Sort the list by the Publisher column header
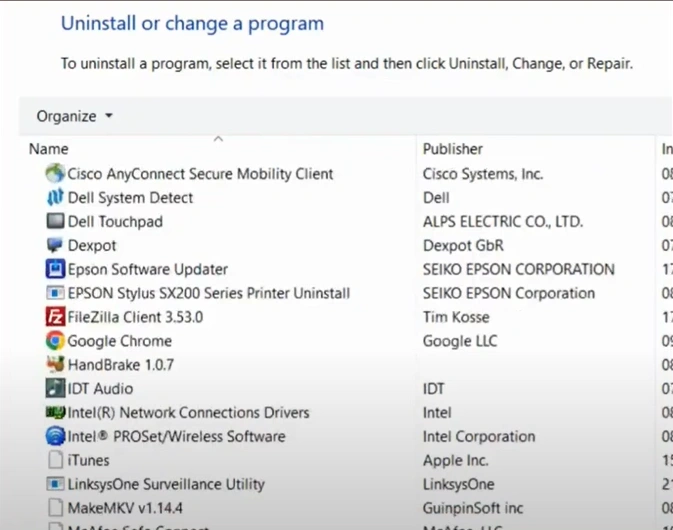 (453, 149)
